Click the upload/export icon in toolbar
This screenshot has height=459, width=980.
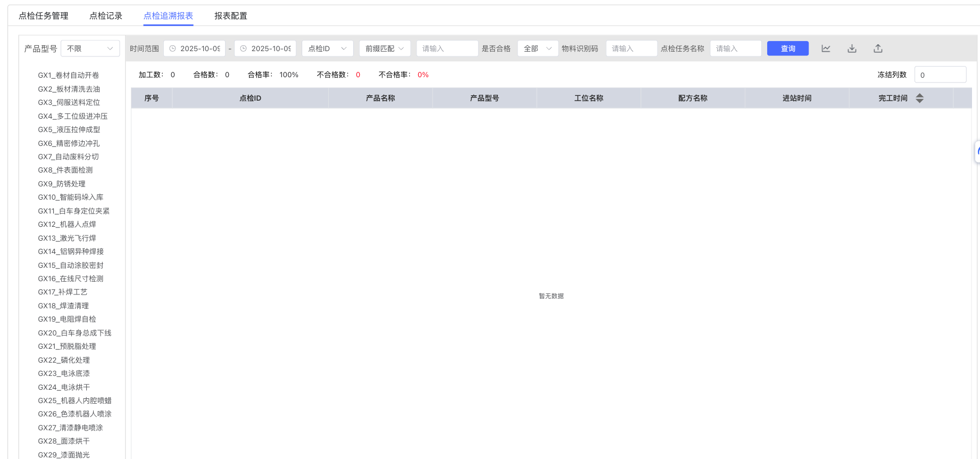click(878, 48)
